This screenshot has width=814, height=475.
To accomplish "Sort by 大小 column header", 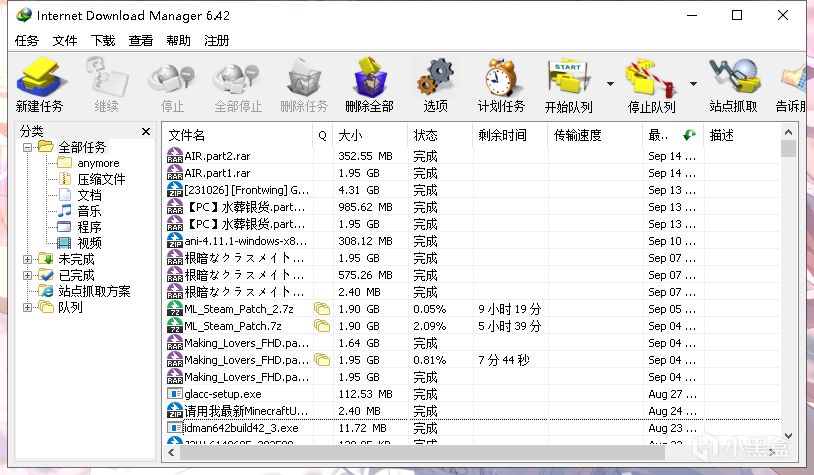I will pos(370,135).
